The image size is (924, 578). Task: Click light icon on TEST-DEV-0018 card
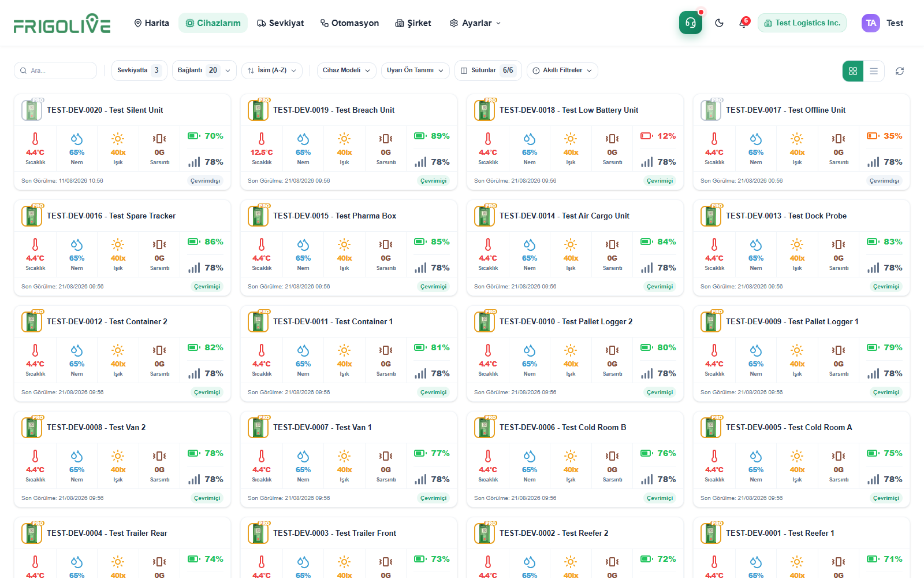click(x=571, y=139)
